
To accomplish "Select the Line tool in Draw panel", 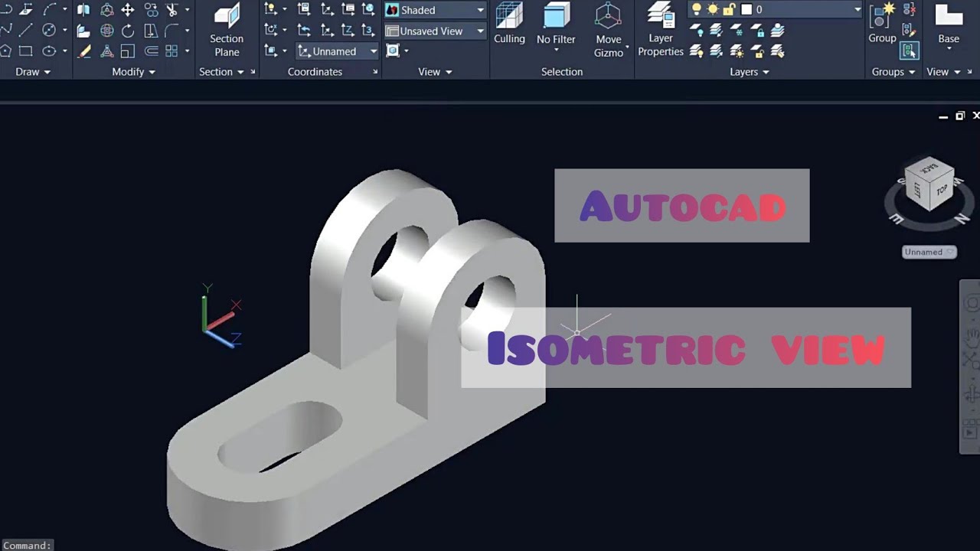I will tap(25, 31).
